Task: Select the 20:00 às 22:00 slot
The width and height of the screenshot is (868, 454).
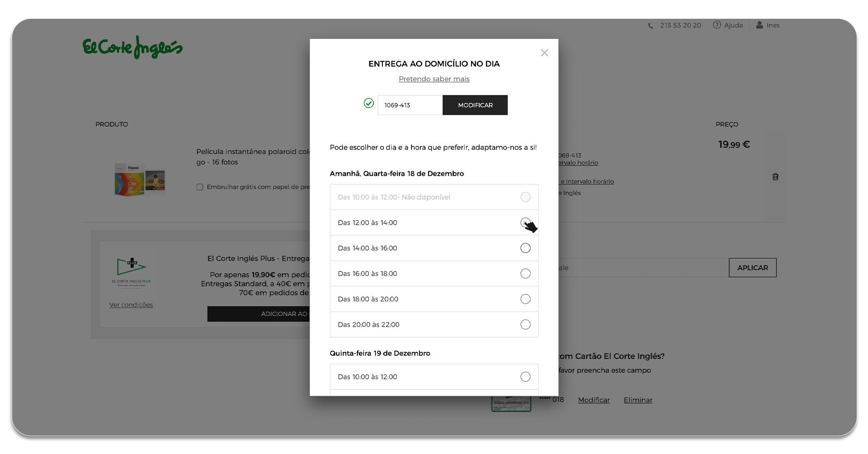Action: [x=525, y=324]
